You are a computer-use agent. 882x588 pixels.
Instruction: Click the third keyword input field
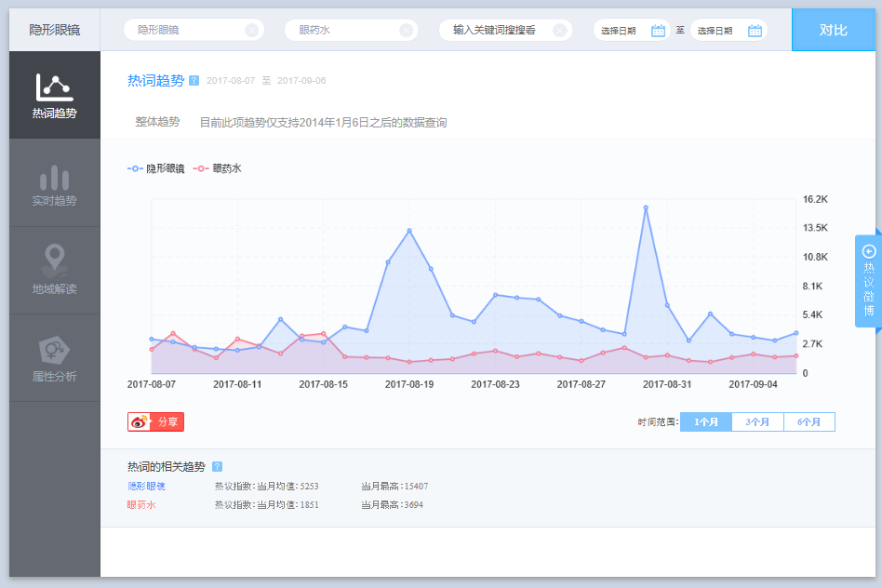click(x=494, y=31)
